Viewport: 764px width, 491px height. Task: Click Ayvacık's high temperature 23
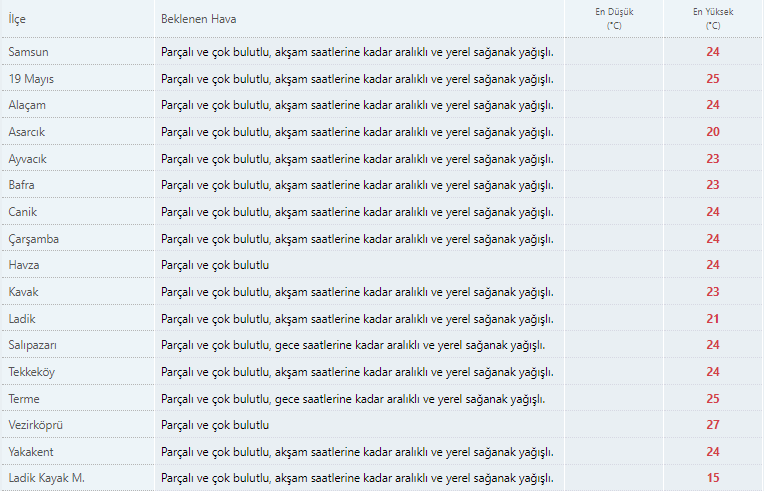pos(713,159)
